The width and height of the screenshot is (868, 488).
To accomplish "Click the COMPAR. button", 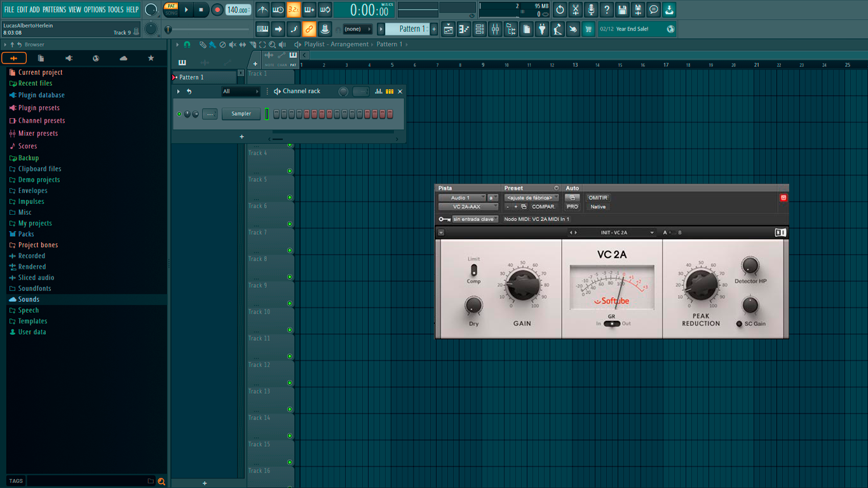I will pos(544,207).
